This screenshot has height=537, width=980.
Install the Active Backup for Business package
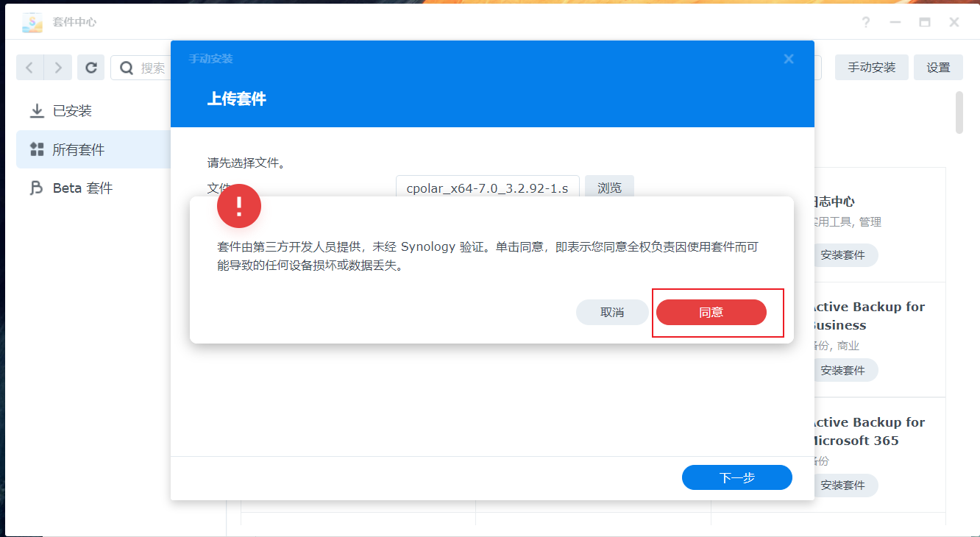pos(845,370)
